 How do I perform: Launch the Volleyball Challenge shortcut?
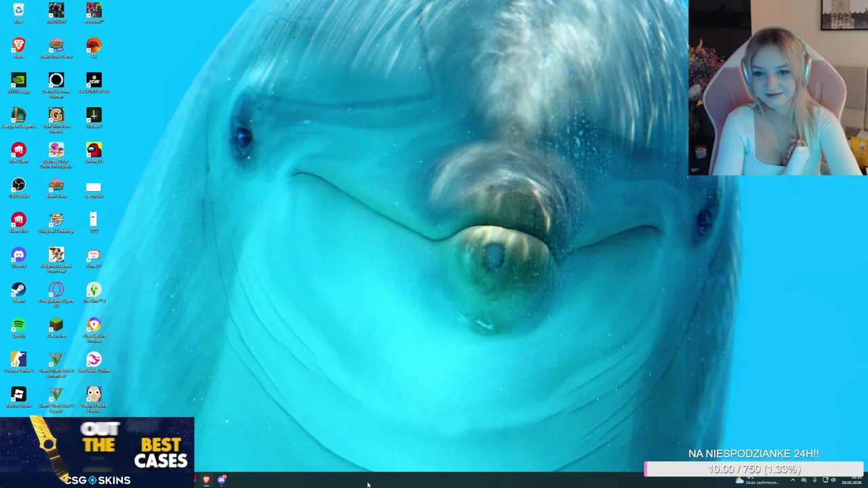[56, 222]
